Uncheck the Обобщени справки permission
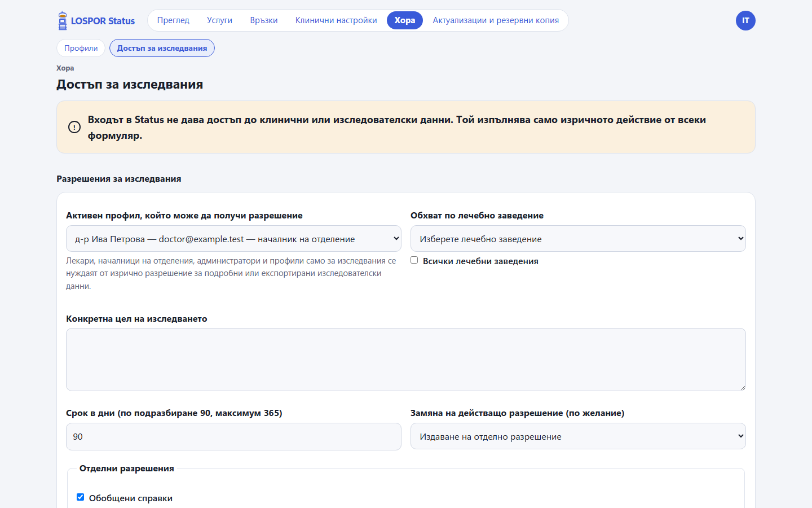 click(80, 497)
